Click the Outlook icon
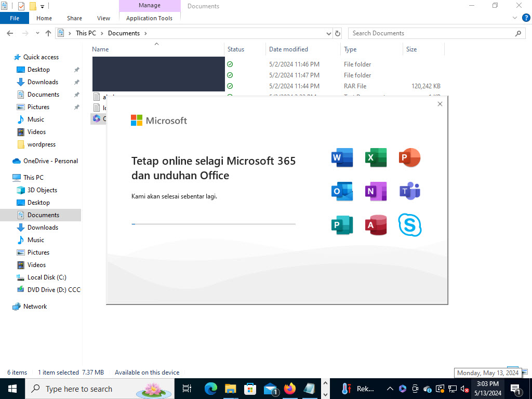Viewport: 532px width, 399px height. pos(341,191)
